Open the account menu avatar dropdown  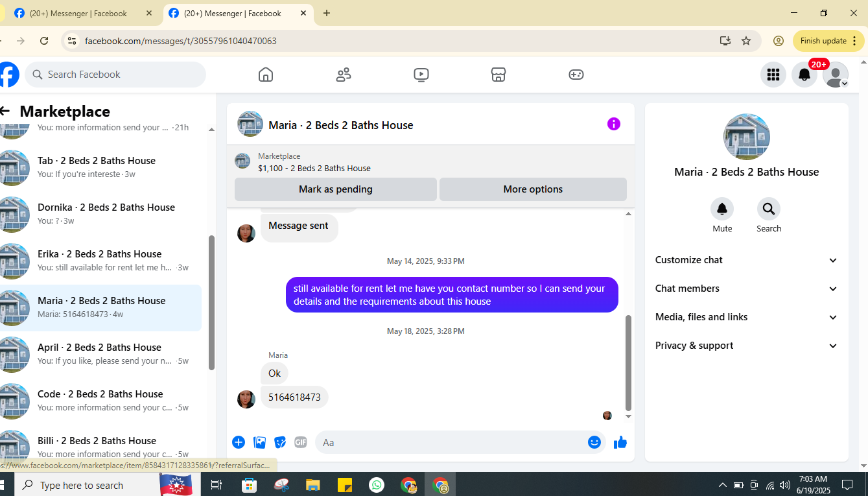836,75
